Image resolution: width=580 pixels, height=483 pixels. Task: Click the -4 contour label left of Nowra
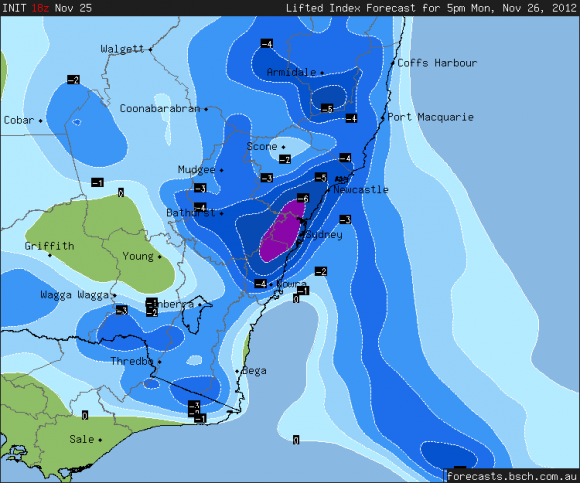click(260, 284)
